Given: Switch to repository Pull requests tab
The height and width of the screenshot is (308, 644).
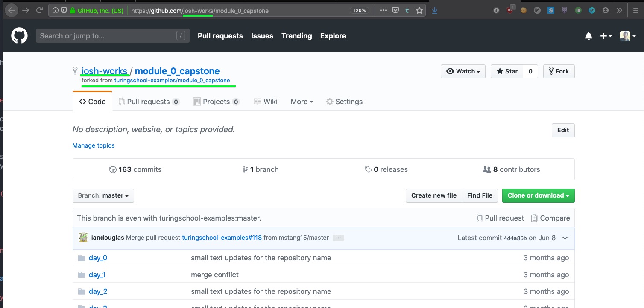Looking at the screenshot, I should click(149, 102).
